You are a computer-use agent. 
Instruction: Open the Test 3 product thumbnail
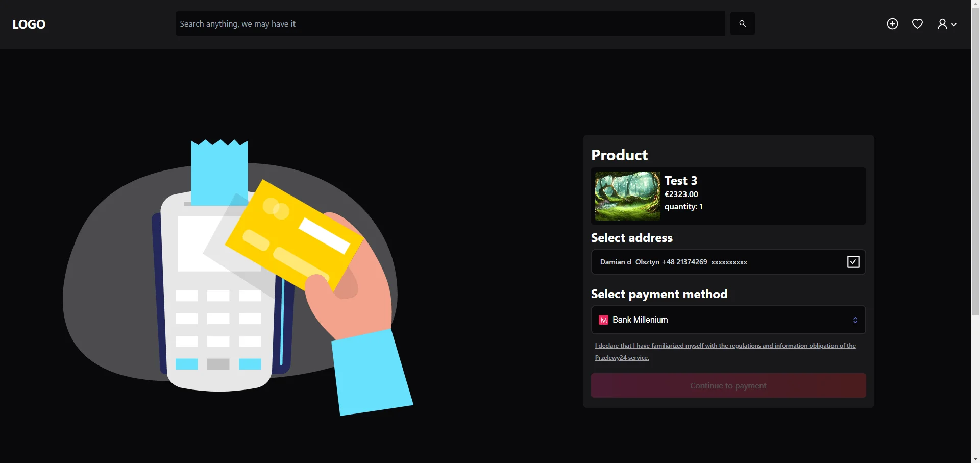click(627, 196)
